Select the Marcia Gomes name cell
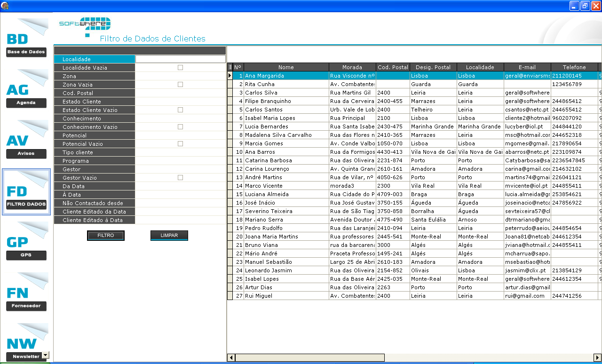The width and height of the screenshot is (602, 364). point(286,143)
